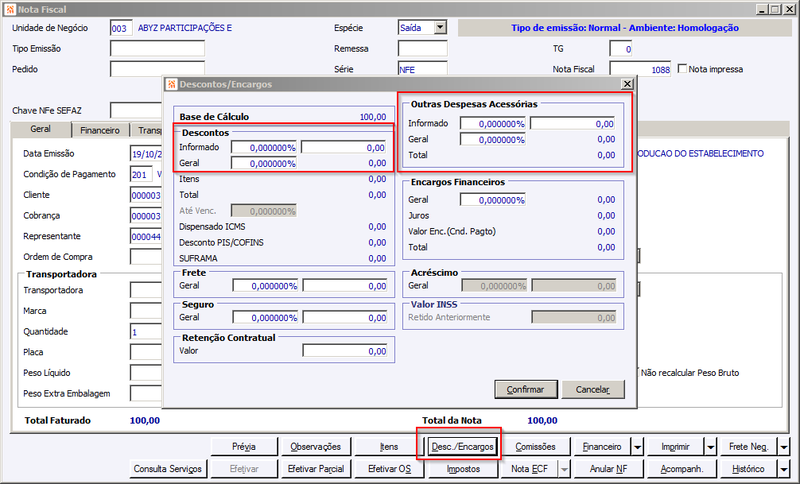The image size is (800, 484).
Task: Minimize the Nota Fiscal window
Action: (x=762, y=9)
